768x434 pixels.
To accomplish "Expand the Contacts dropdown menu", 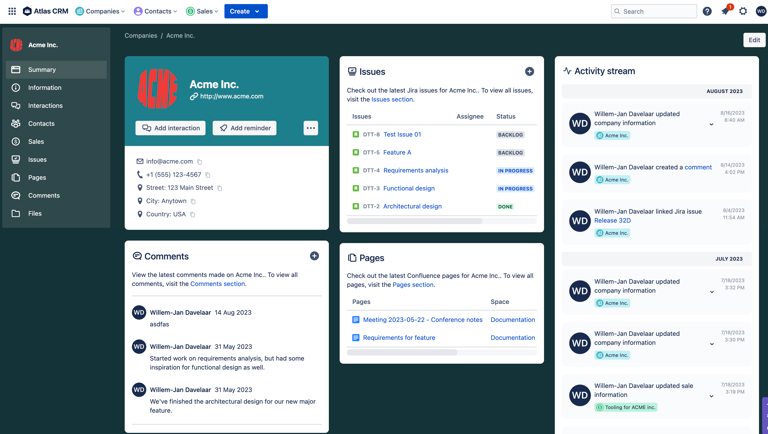I will point(155,12).
